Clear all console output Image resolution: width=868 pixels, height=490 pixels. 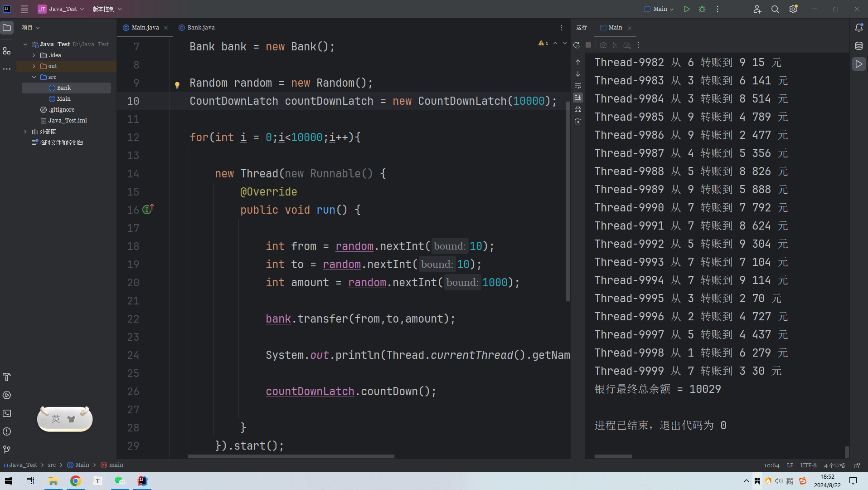[x=578, y=121]
